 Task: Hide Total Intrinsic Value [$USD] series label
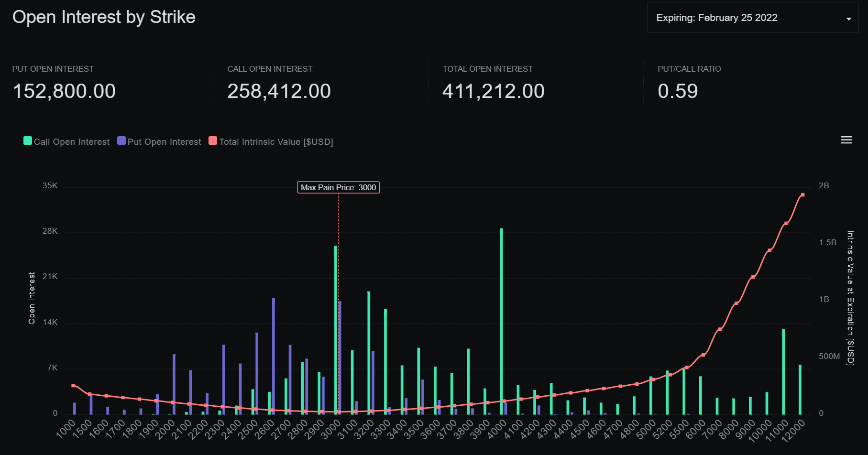click(276, 142)
